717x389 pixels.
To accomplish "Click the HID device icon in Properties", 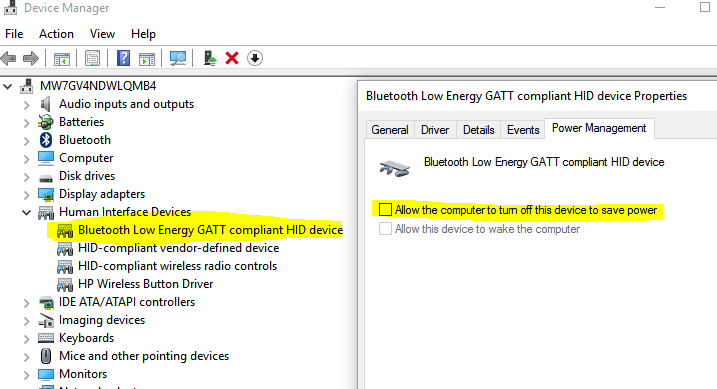I will point(395,168).
